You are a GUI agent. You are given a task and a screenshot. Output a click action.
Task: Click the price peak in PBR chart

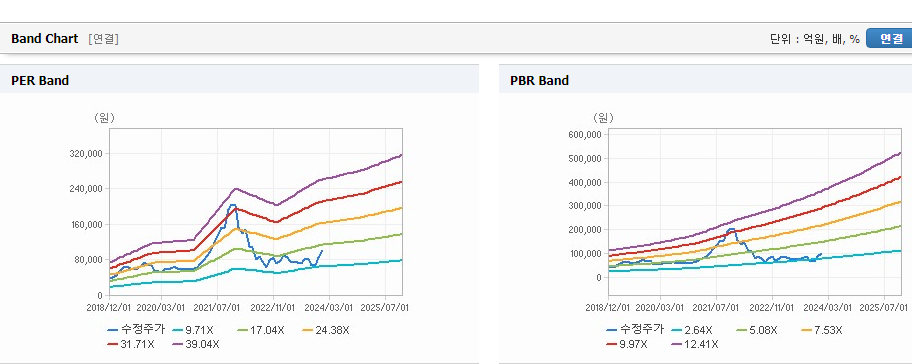point(731,229)
